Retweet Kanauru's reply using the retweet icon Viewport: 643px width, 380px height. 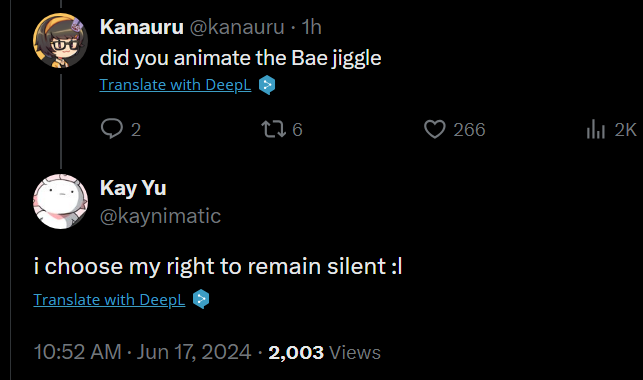coord(274,129)
